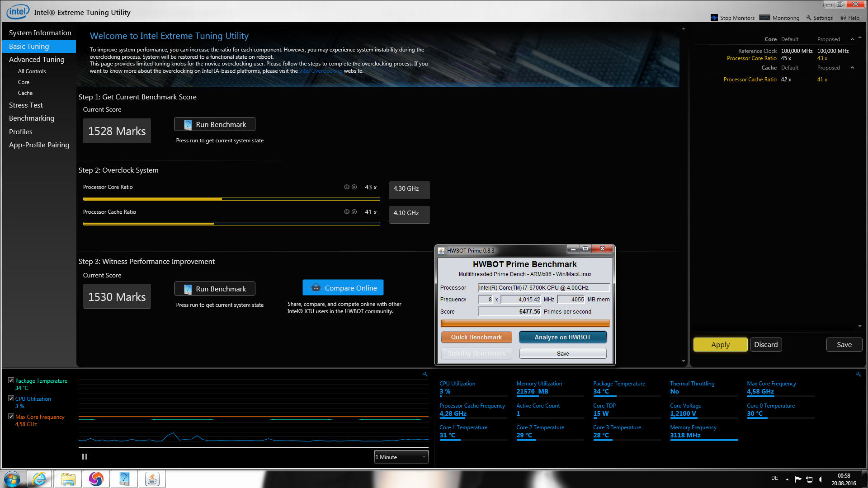868x488 pixels.
Task: Click the Intel XTU taskbar icon
Action: click(x=124, y=479)
